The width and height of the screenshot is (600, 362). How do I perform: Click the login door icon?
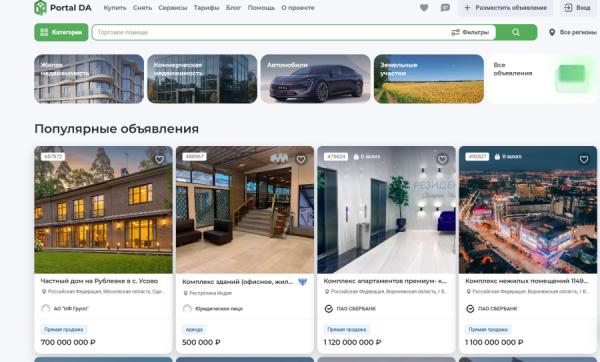(x=568, y=8)
